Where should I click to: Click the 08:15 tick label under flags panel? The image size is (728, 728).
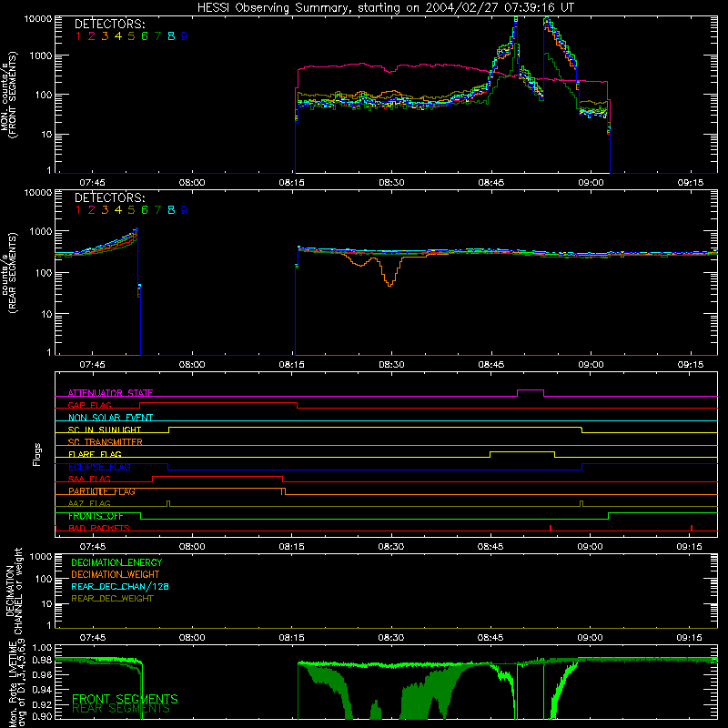[291, 547]
